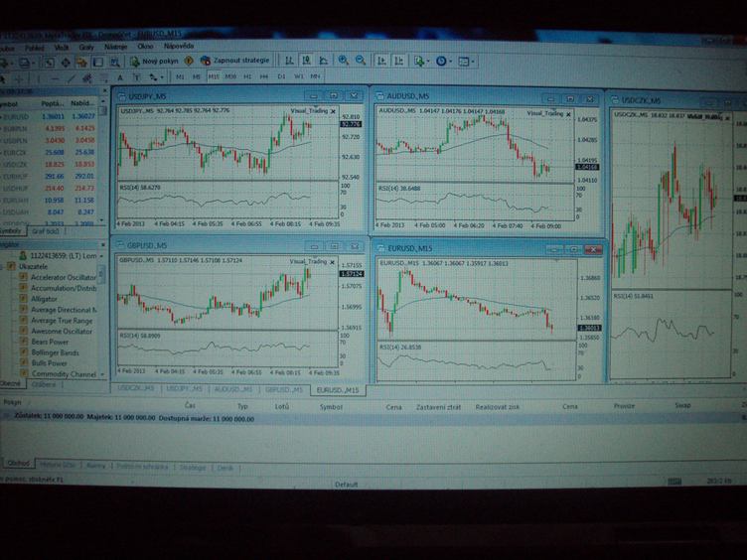Select the Awesome Oscillator indicator

pos(62,332)
